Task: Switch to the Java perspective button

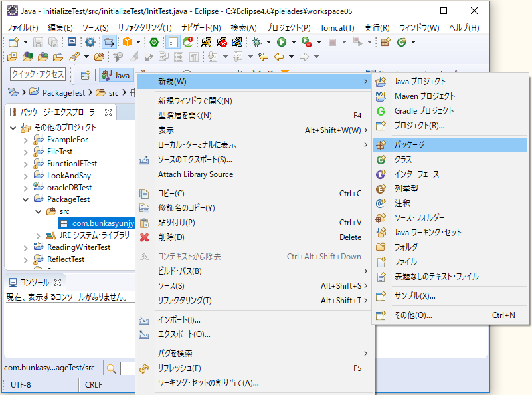Action: click(x=116, y=75)
